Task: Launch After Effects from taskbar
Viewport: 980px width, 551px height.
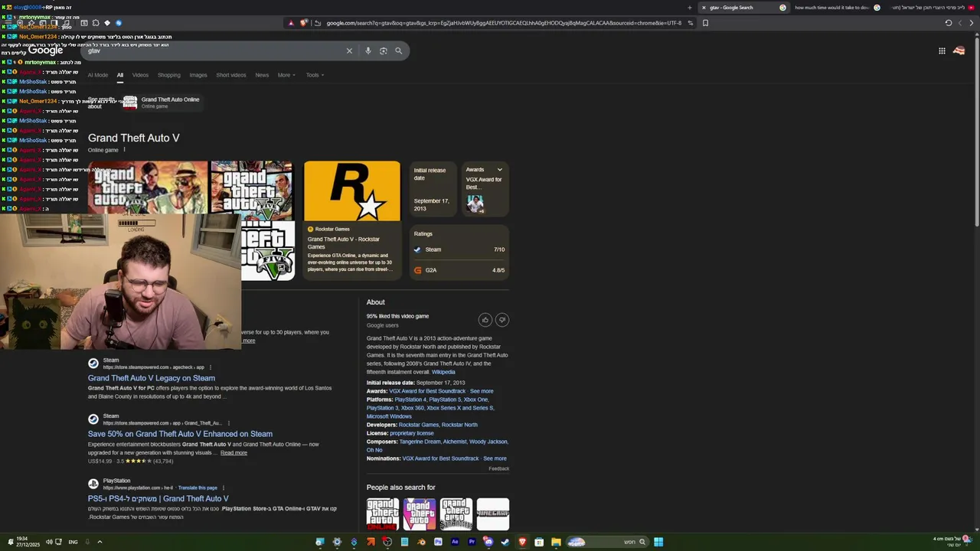Action: pyautogui.click(x=455, y=542)
